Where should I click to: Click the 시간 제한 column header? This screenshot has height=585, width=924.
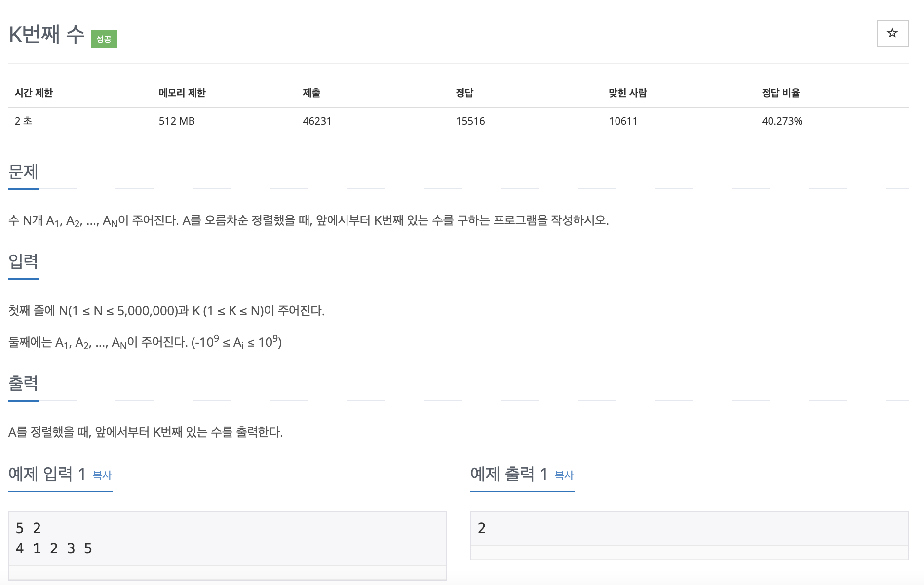34,93
